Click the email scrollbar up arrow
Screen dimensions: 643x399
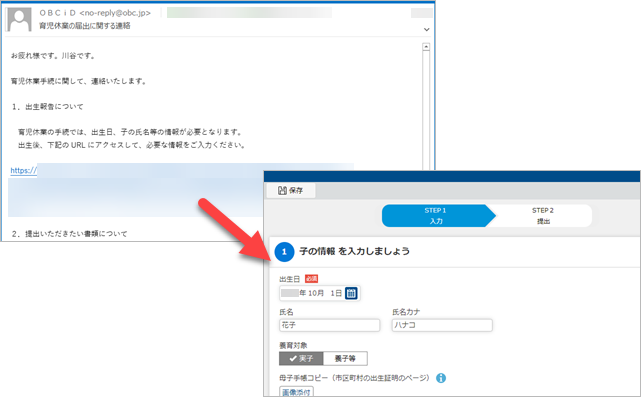pyautogui.click(x=426, y=47)
